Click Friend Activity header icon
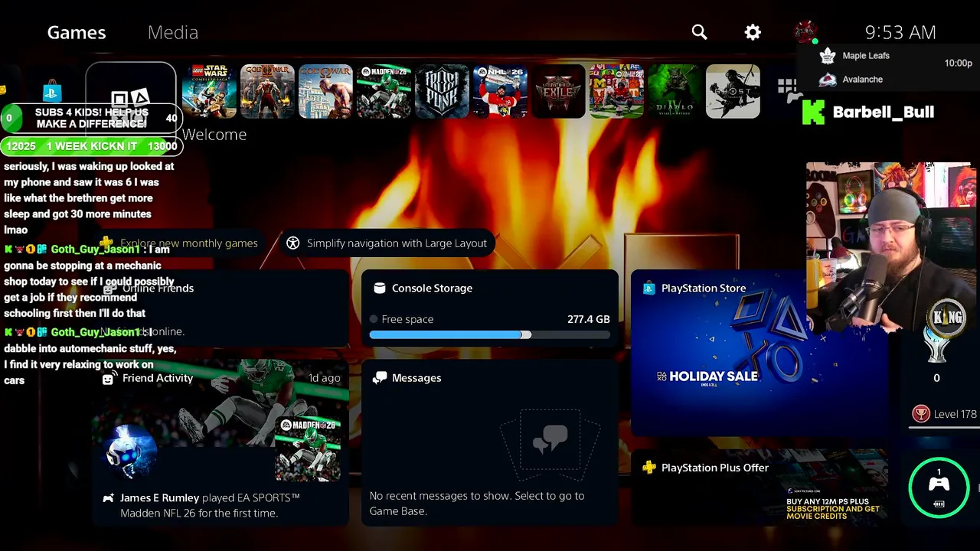 point(108,378)
